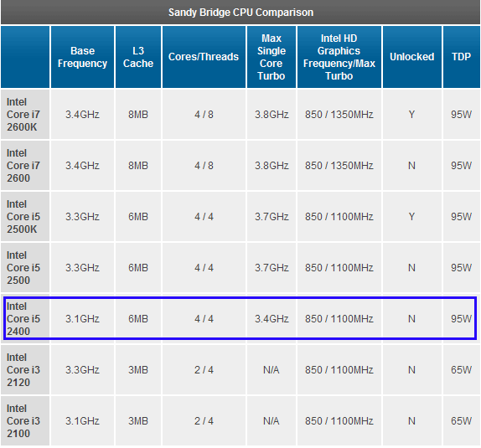
Task: Select the Base Frequency column header
Action: [x=82, y=57]
